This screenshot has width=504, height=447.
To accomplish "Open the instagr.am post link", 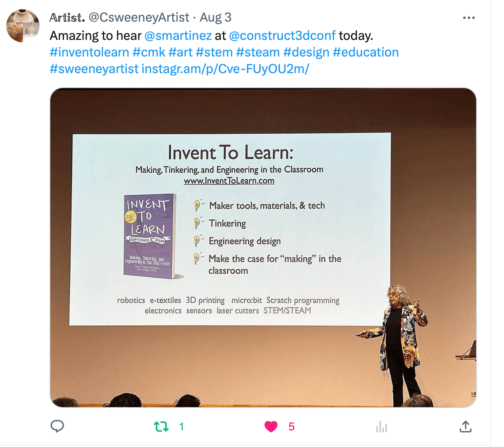I will coord(225,69).
